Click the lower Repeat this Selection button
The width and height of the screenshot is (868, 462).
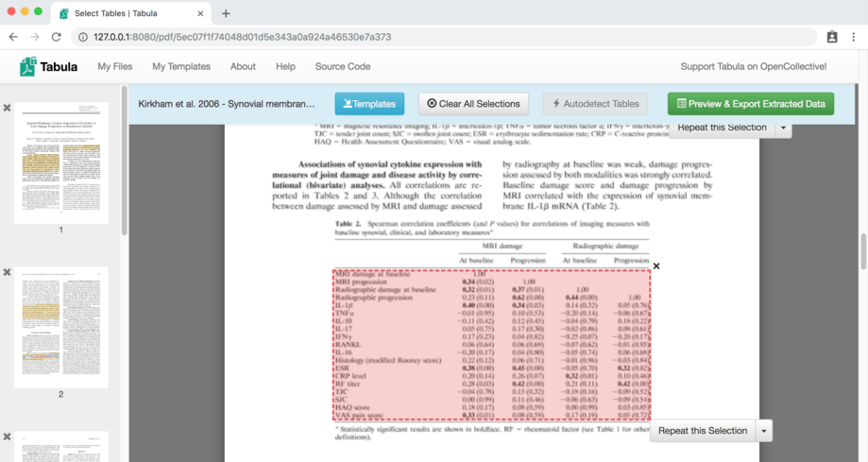[702, 431]
